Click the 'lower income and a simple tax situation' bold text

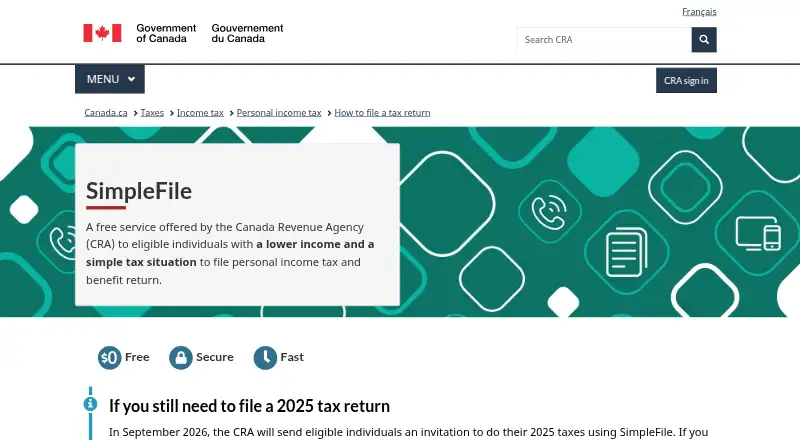tap(230, 253)
